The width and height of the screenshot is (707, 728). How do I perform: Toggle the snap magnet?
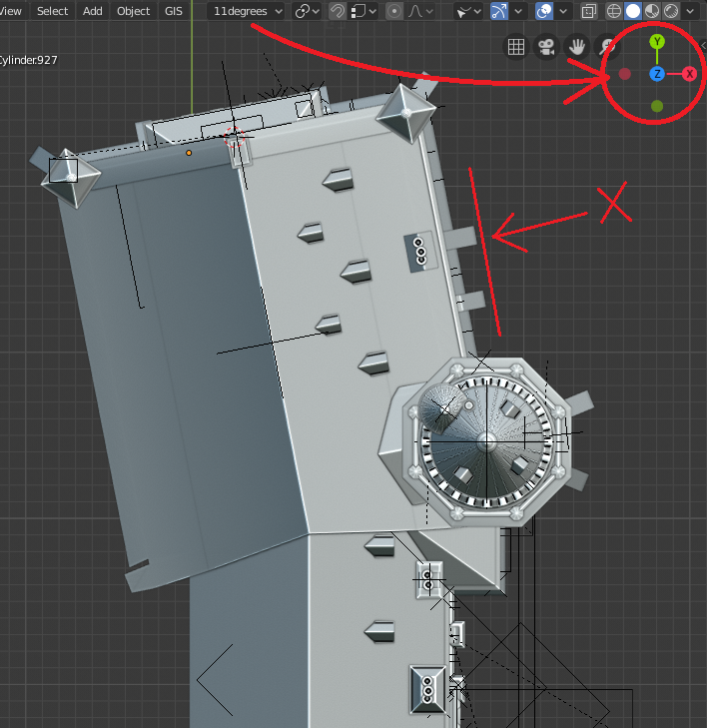(338, 11)
